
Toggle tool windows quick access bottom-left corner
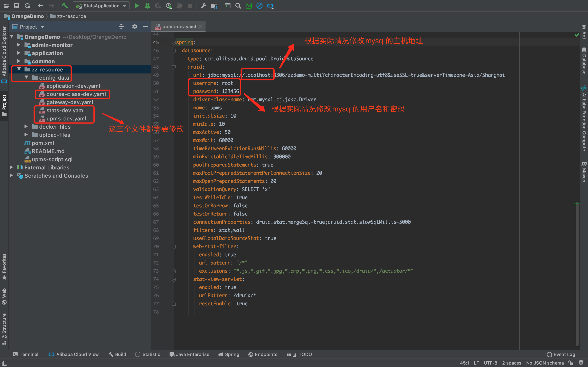[x=5, y=363]
